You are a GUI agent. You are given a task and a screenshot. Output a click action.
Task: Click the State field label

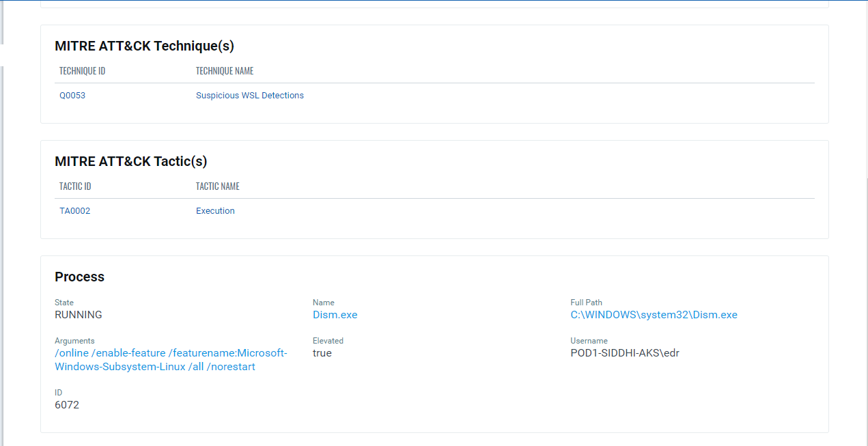pyautogui.click(x=64, y=303)
